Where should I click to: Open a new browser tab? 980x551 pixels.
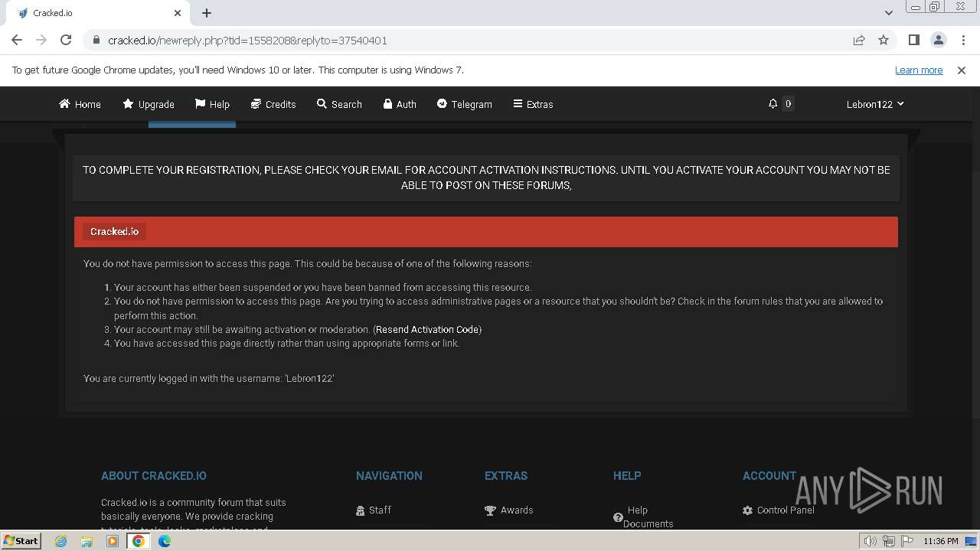tap(207, 13)
